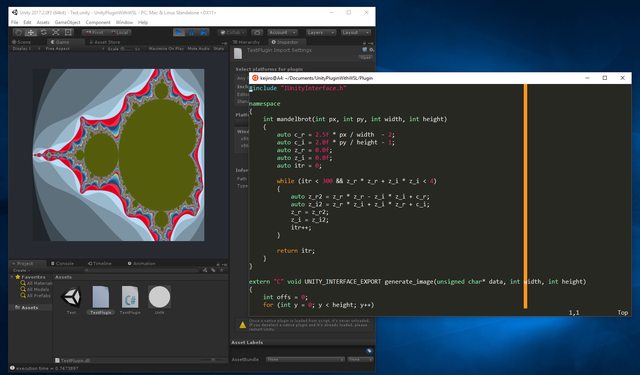Screen dimensions: 640x375
Task: Select the Rect transform tool
Action: (68, 32)
